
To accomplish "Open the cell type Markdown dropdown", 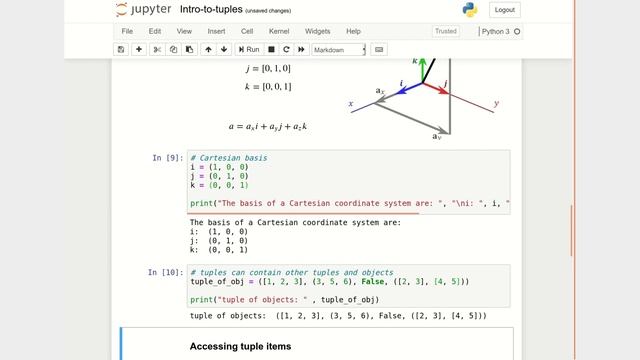I will [339, 50].
